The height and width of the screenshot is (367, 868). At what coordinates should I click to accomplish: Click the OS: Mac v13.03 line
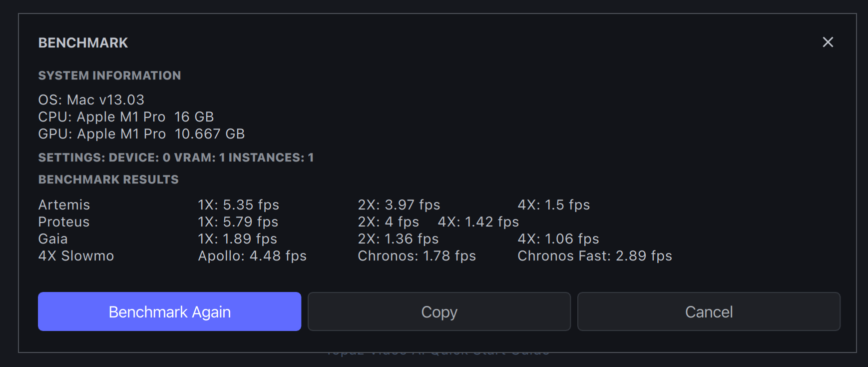(91, 100)
